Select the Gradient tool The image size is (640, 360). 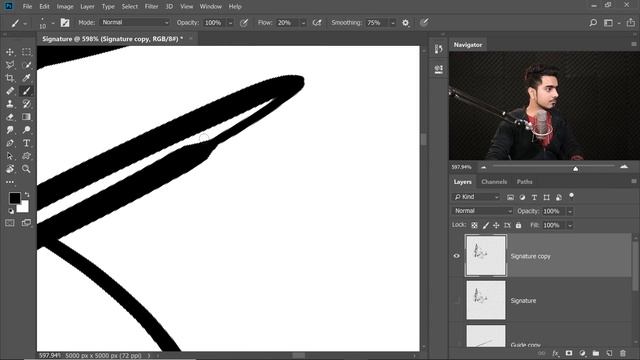(x=27, y=117)
